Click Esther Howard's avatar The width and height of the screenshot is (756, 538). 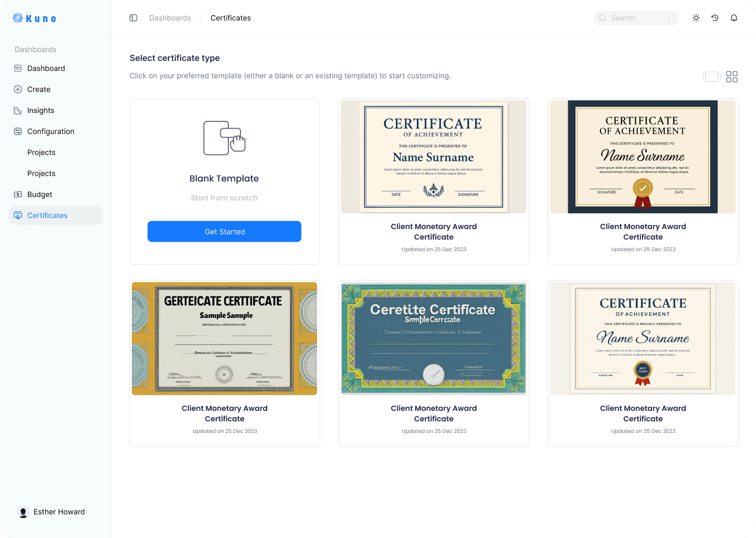coord(23,512)
